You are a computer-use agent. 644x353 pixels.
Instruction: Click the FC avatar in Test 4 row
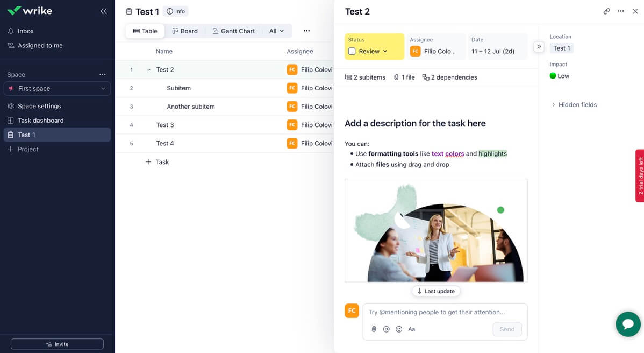click(x=292, y=144)
